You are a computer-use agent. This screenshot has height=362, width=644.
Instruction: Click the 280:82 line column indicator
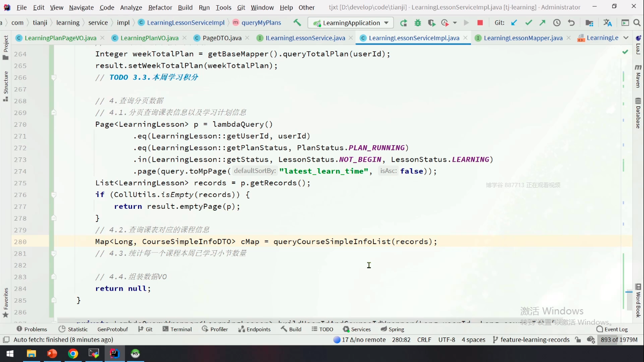click(x=401, y=339)
